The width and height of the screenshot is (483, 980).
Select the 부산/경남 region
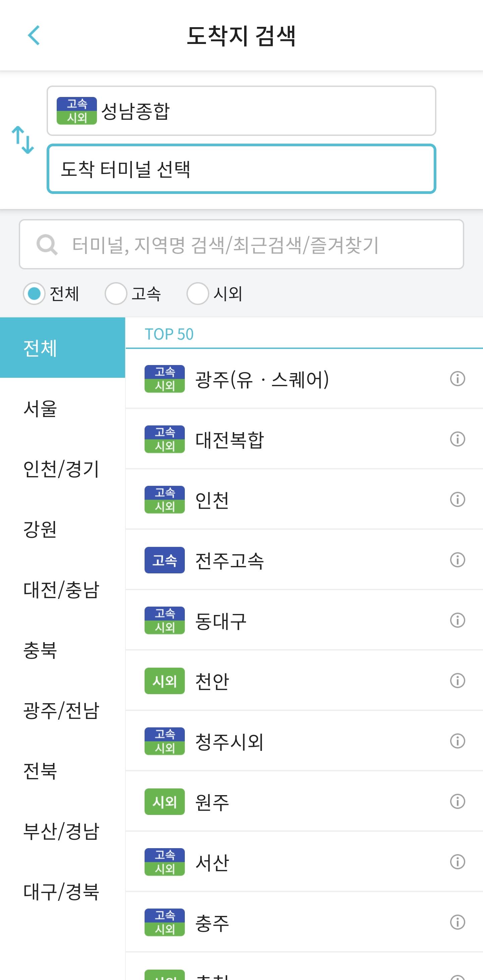61,831
